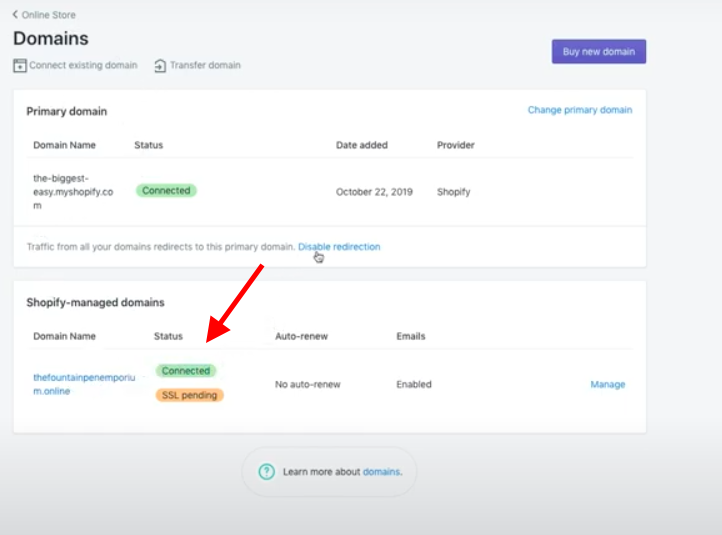Click Manage for thefountainpenemporium.online

click(x=608, y=384)
